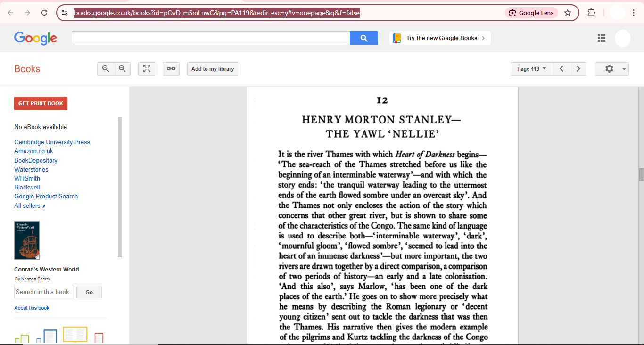The height and width of the screenshot is (345, 644).
Task: Show All sellers
Action: pyautogui.click(x=30, y=205)
